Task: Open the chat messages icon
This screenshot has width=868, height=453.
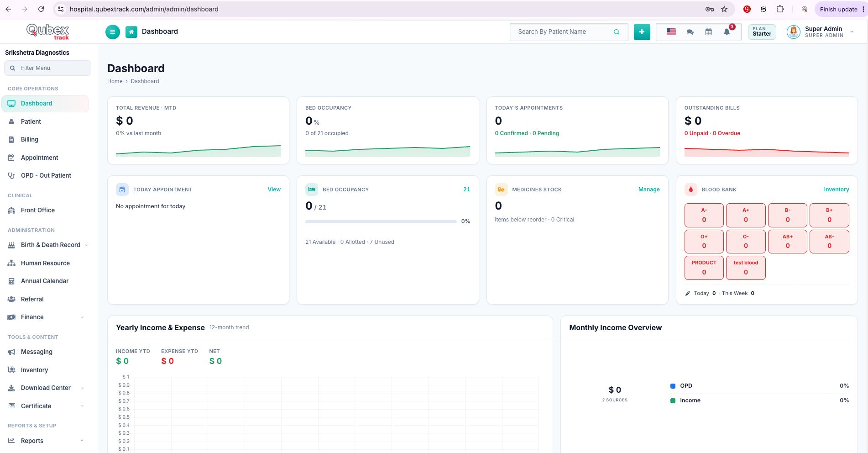Action: click(x=690, y=32)
